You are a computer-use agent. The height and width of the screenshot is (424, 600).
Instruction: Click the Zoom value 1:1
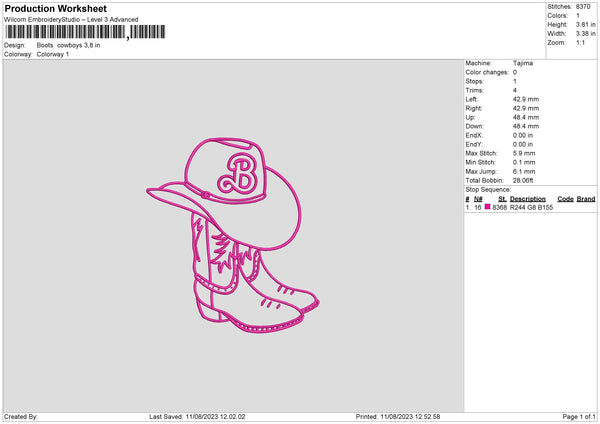click(x=580, y=43)
